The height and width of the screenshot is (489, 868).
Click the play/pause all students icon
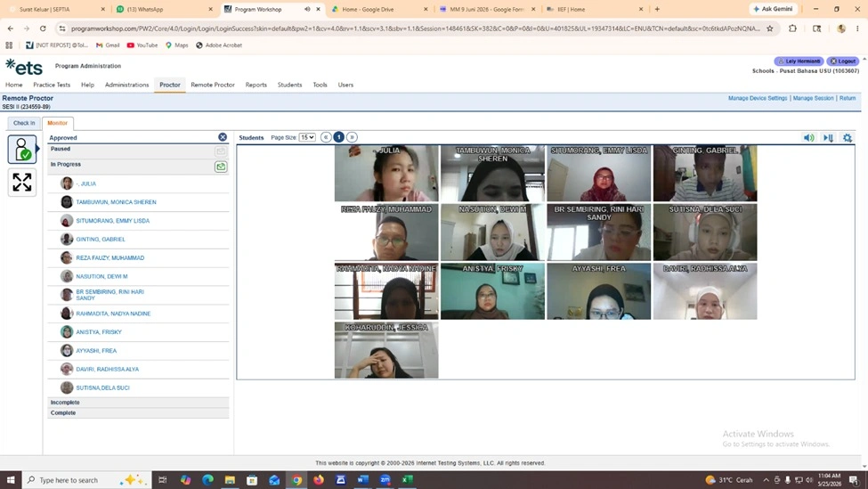pyautogui.click(x=828, y=138)
